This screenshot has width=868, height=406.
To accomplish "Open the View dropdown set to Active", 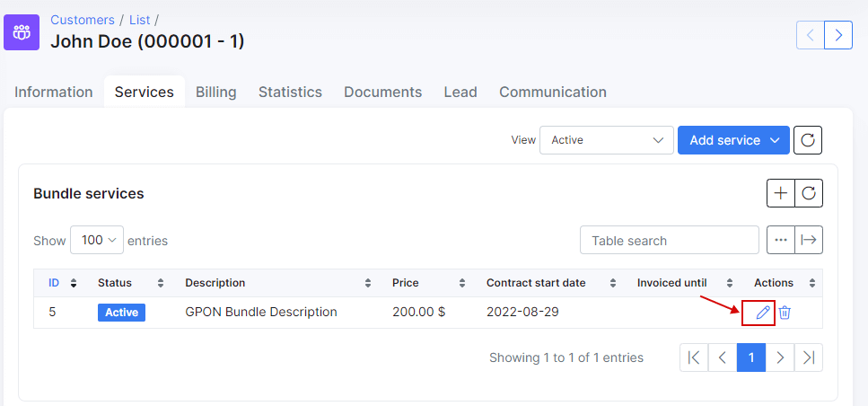I will click(607, 140).
